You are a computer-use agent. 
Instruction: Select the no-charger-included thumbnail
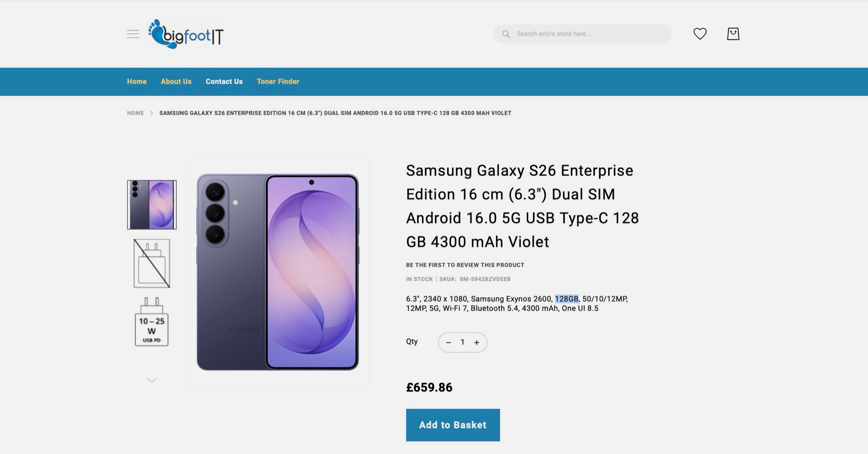coord(152,263)
